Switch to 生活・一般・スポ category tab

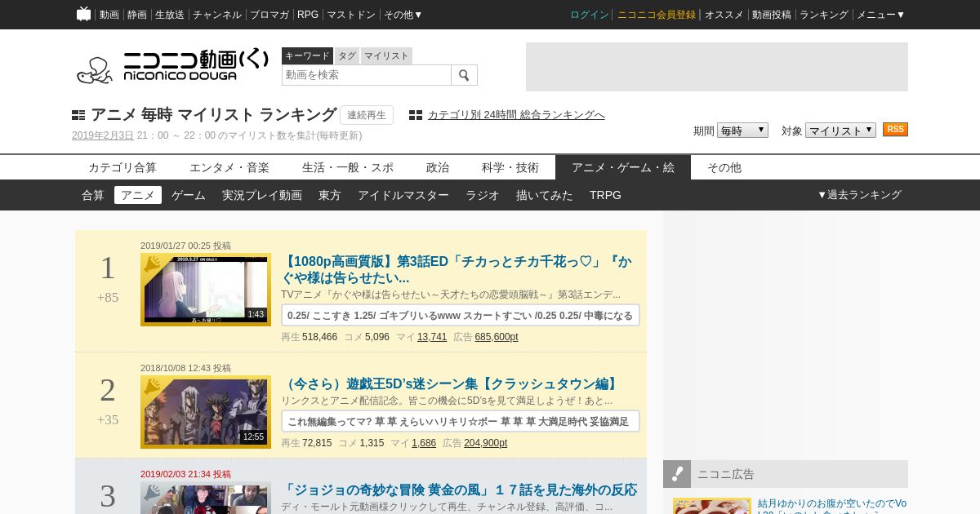point(348,167)
